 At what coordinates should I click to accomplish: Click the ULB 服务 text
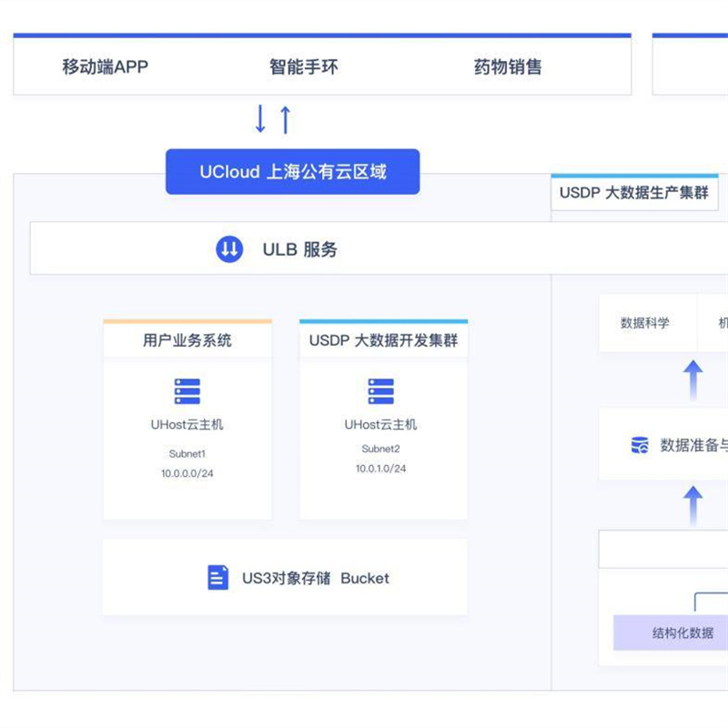300,249
